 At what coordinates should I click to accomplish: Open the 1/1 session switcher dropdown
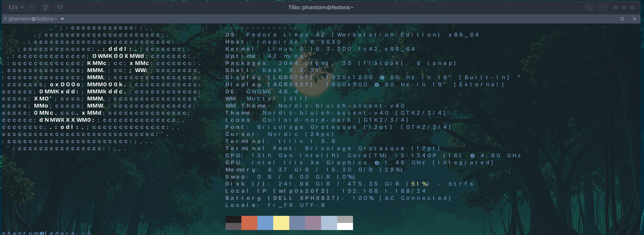click(16, 7)
